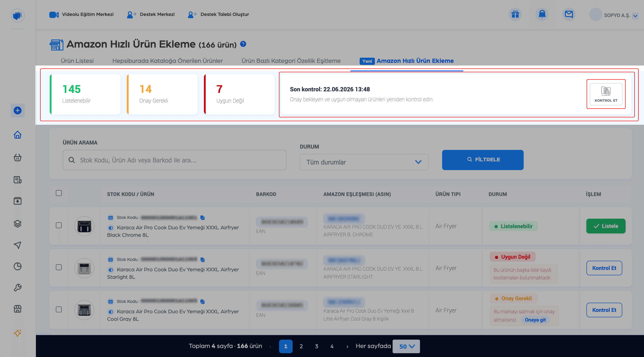
Task: Open the paper plane icon in sidebar
Action: pos(17,245)
